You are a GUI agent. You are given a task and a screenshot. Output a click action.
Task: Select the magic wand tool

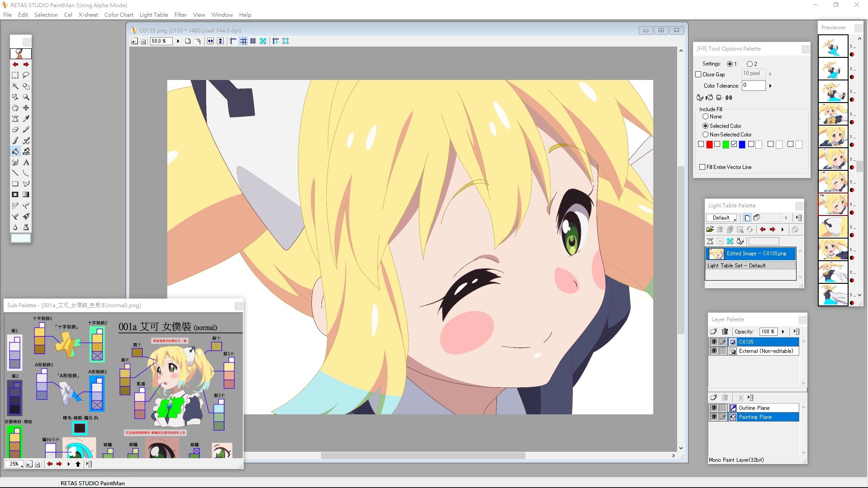15,86
